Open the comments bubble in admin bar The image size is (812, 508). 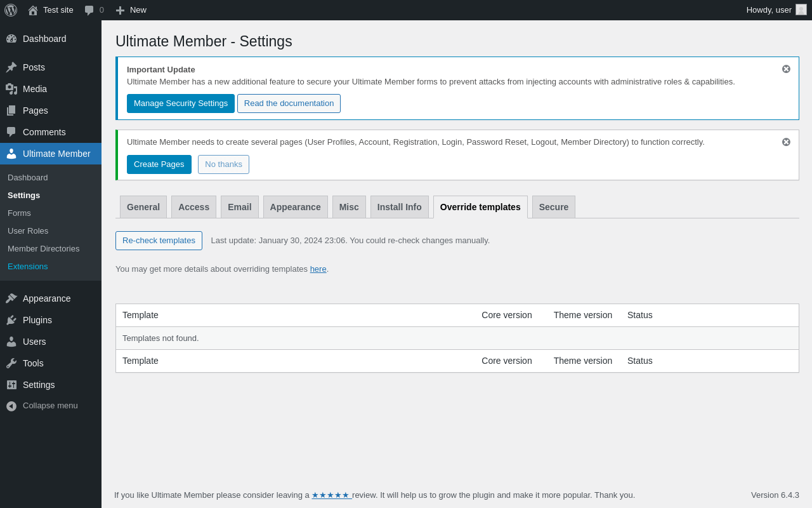click(x=89, y=10)
